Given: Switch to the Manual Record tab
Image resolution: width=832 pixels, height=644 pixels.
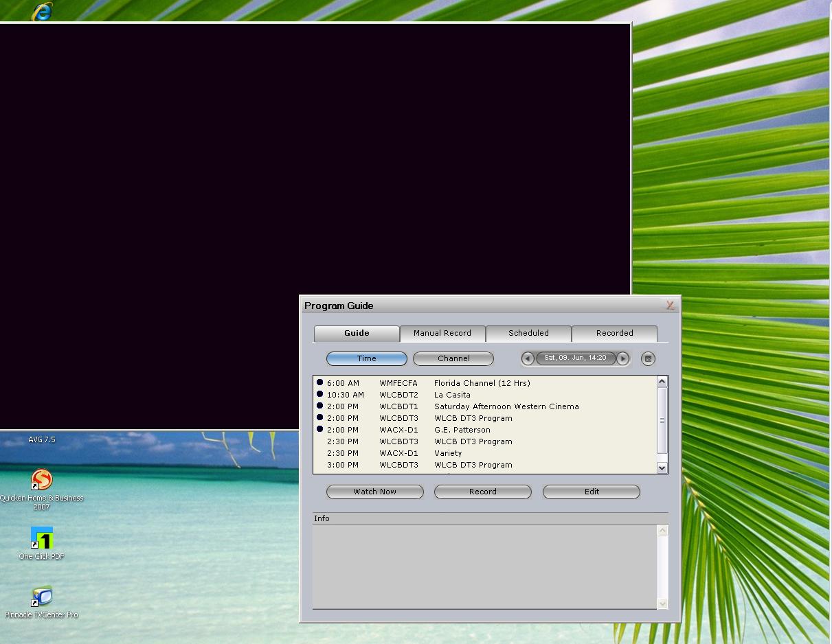Looking at the screenshot, I should [442, 333].
